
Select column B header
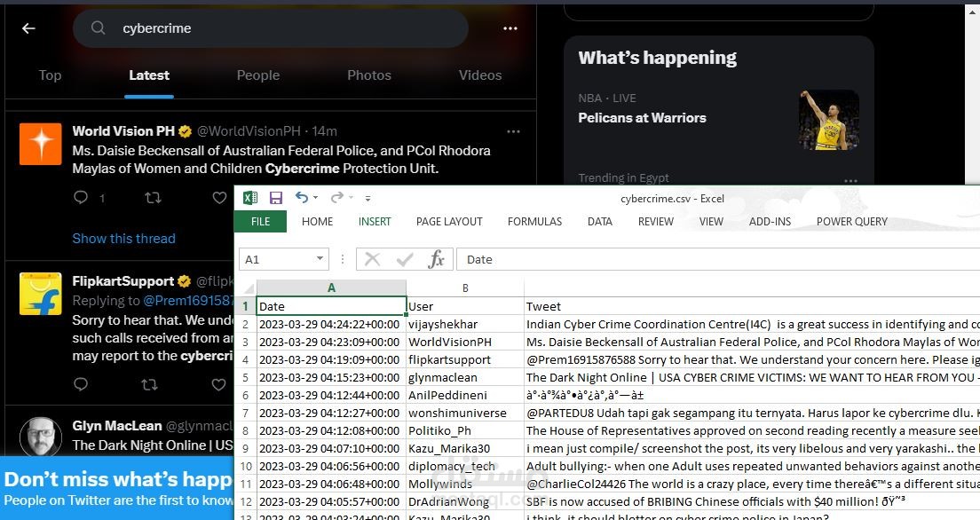(465, 288)
